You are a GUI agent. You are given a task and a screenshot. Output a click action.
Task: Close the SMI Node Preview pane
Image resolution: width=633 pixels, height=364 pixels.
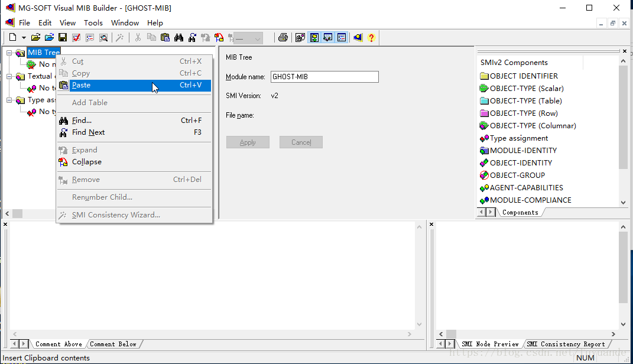(x=431, y=225)
